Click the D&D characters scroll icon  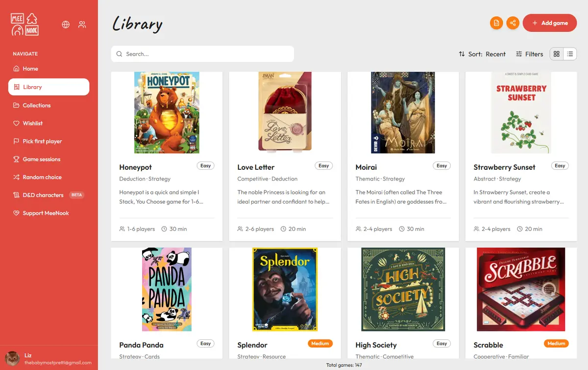[17, 195]
